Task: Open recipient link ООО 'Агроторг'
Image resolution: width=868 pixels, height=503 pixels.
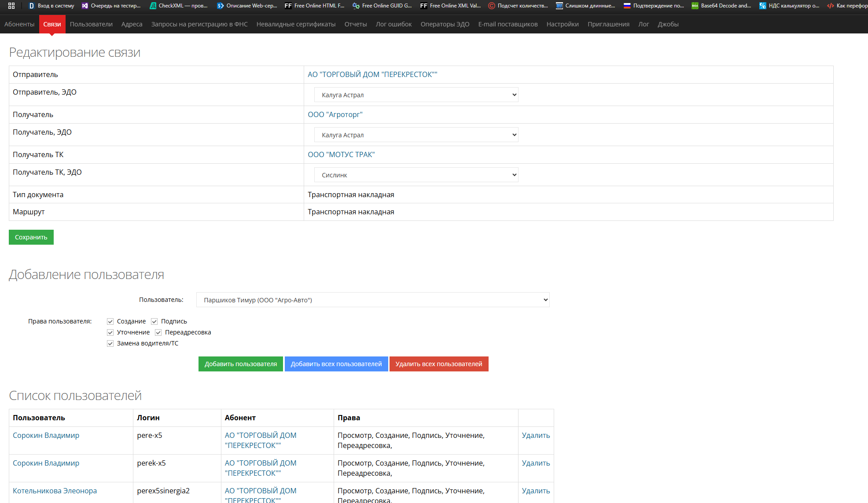Action: [x=335, y=114]
